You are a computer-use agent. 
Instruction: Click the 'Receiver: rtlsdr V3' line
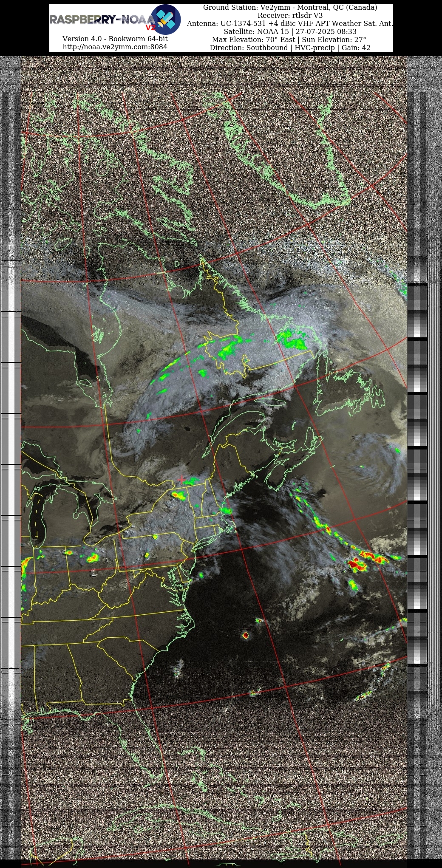(x=290, y=15)
